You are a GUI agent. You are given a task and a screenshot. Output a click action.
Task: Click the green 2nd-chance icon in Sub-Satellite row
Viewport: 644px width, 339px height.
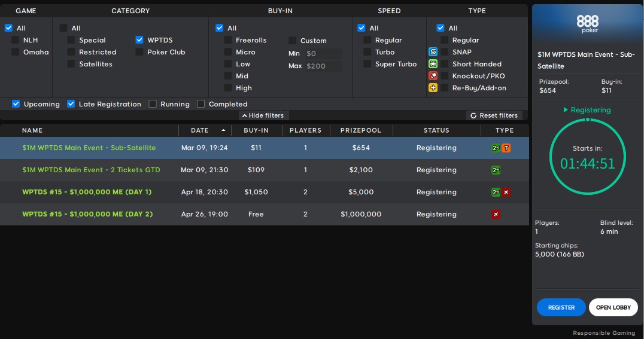pyautogui.click(x=496, y=148)
